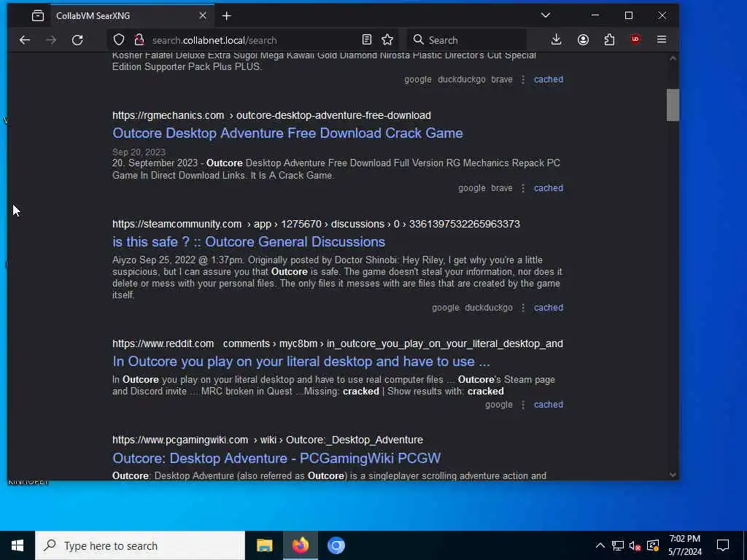Expand options dots for rgmechanics result
The image size is (747, 560).
coord(523,188)
